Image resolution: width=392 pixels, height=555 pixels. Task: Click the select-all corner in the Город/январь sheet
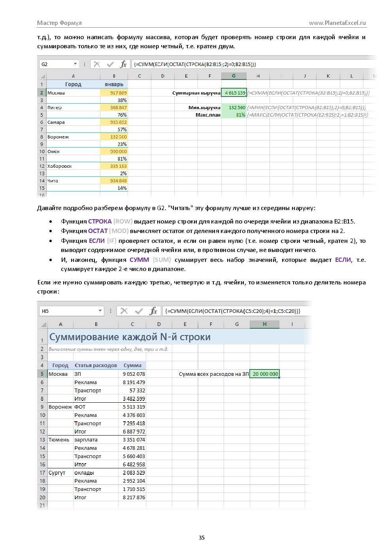(x=42, y=76)
